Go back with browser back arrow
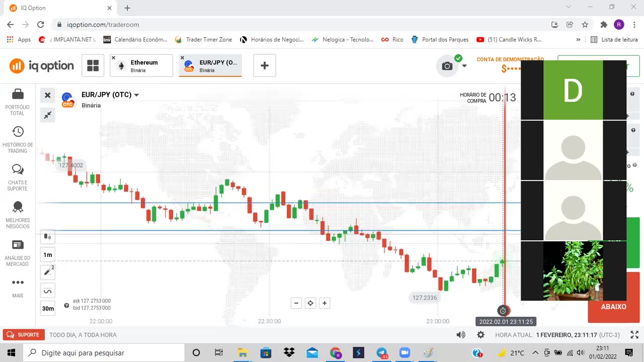Image resolution: width=644 pixels, height=362 pixels. (x=10, y=25)
